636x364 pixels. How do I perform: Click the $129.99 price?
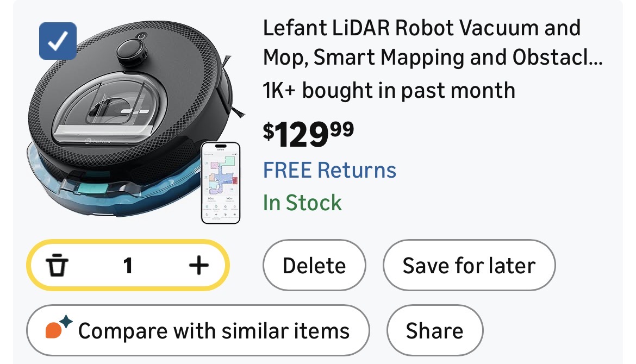[x=308, y=134]
